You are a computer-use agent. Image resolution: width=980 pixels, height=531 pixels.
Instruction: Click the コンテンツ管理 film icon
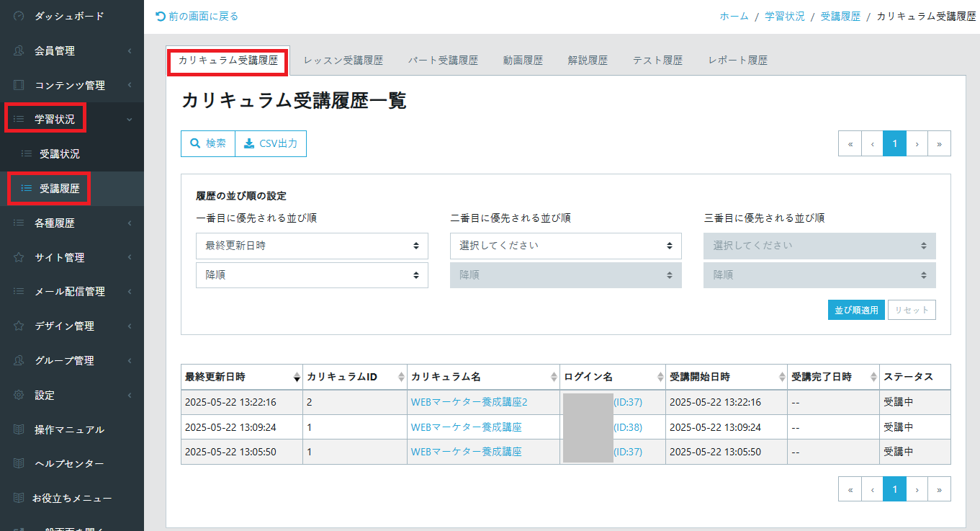point(19,85)
